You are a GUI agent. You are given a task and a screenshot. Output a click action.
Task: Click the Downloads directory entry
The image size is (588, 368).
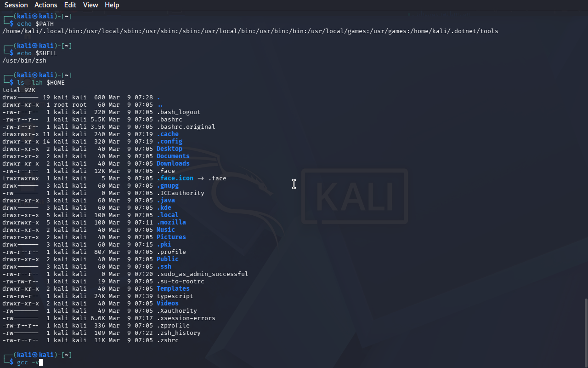click(x=173, y=164)
